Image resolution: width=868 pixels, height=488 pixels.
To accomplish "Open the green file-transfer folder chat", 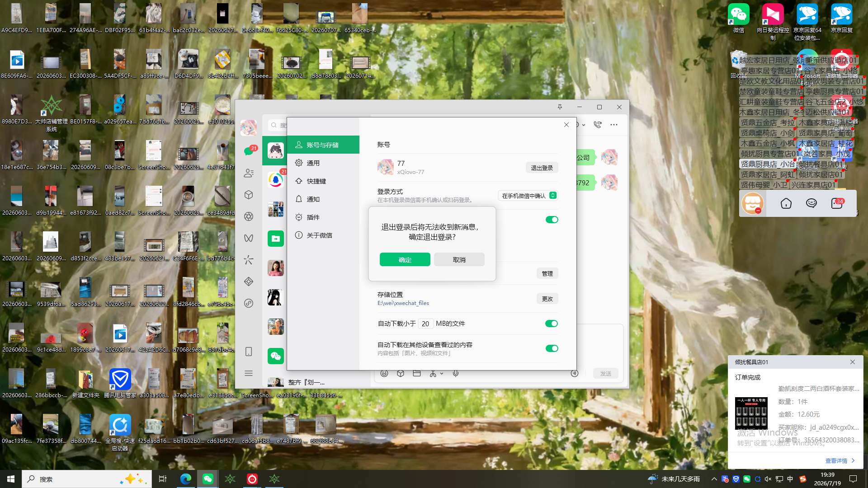I will click(276, 239).
